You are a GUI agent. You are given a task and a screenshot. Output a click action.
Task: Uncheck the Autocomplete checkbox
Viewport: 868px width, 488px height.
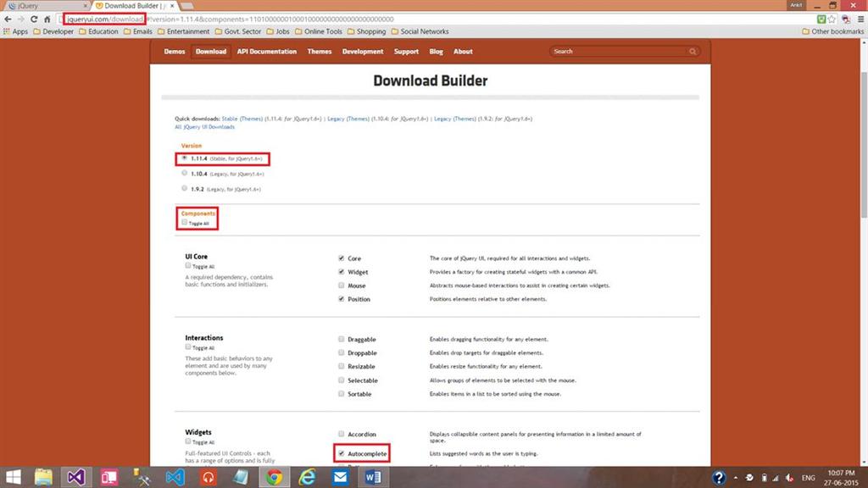[x=341, y=453]
